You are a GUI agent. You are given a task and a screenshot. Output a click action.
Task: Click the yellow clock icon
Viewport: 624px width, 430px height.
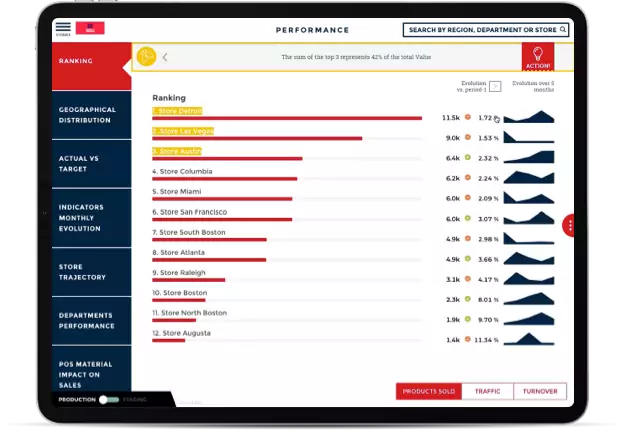click(x=147, y=57)
